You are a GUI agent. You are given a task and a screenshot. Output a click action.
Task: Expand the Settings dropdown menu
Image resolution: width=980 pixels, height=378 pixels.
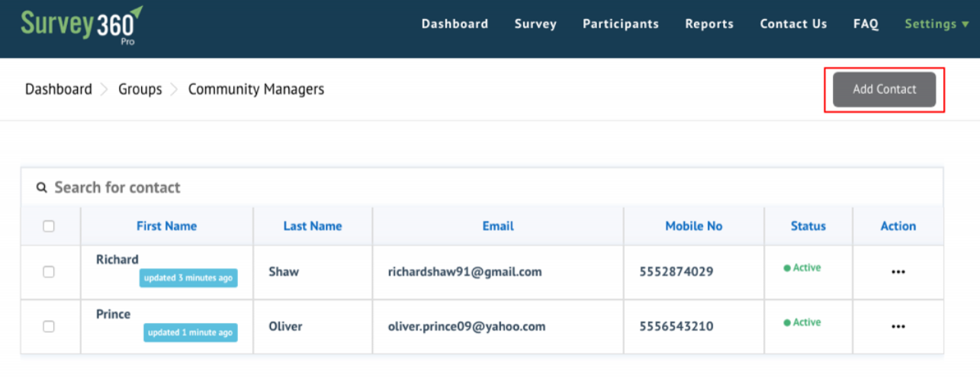click(936, 24)
